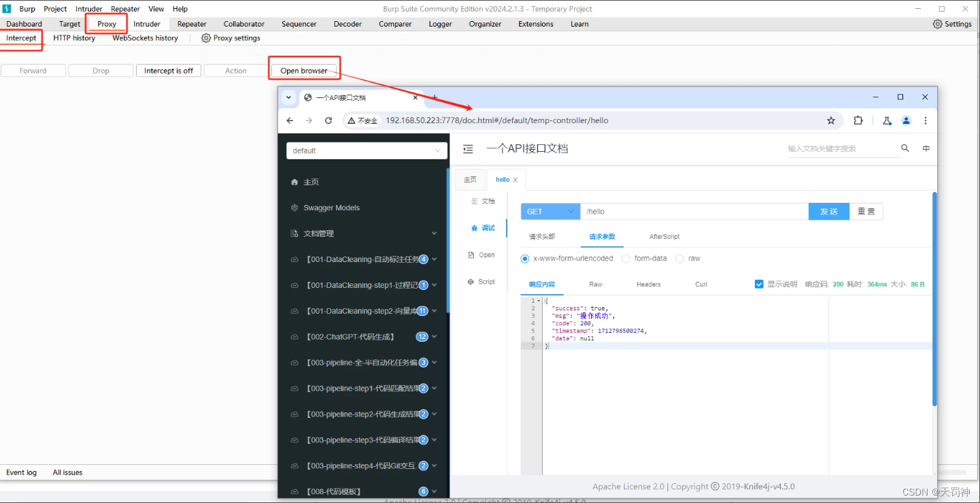980x503 pixels.
Task: Open All issues panel
Action: coord(67,472)
